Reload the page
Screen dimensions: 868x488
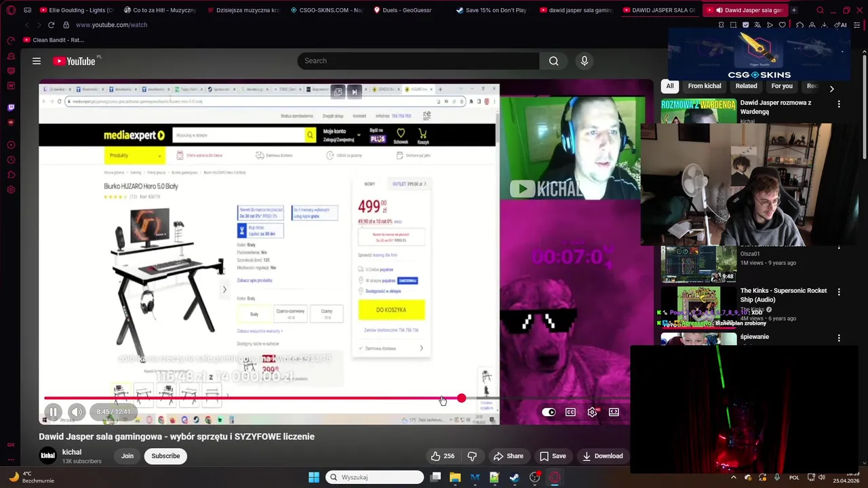point(51,25)
